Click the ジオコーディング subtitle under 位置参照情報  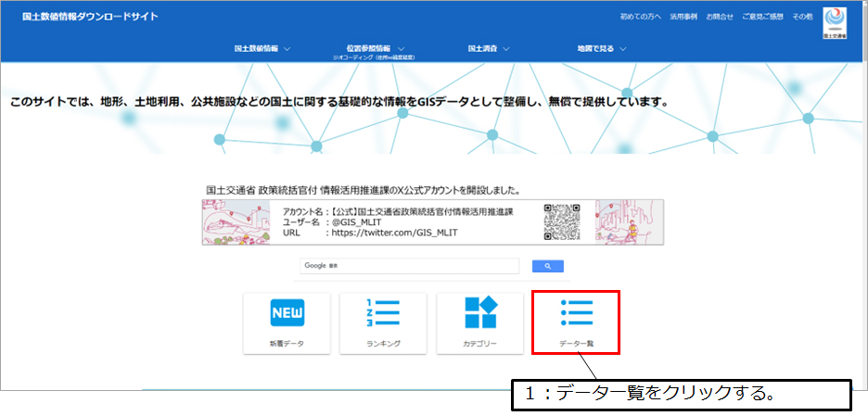(375, 57)
